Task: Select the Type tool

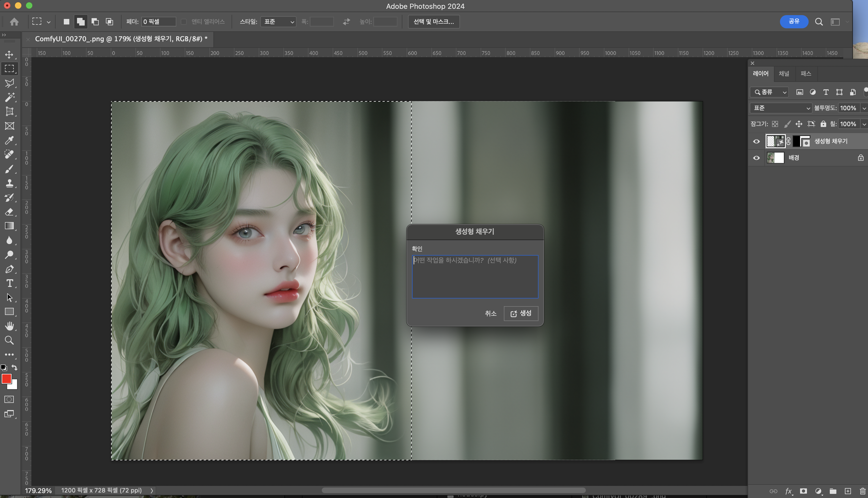Action: pos(9,283)
